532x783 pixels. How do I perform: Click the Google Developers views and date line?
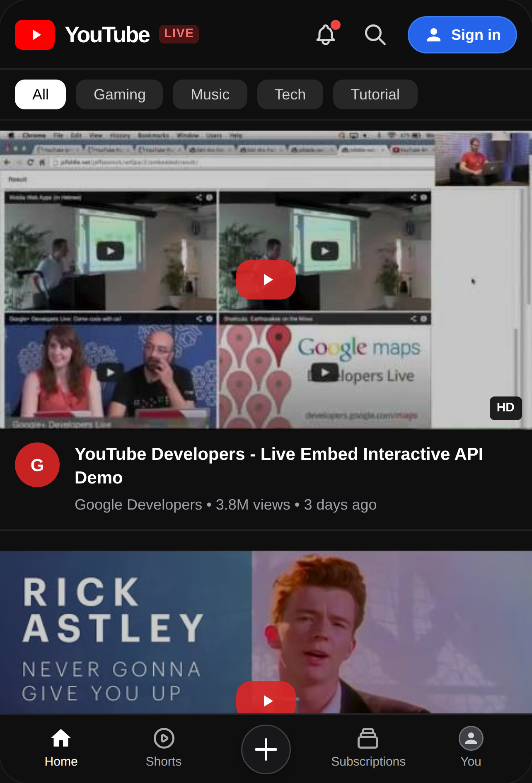tap(226, 505)
